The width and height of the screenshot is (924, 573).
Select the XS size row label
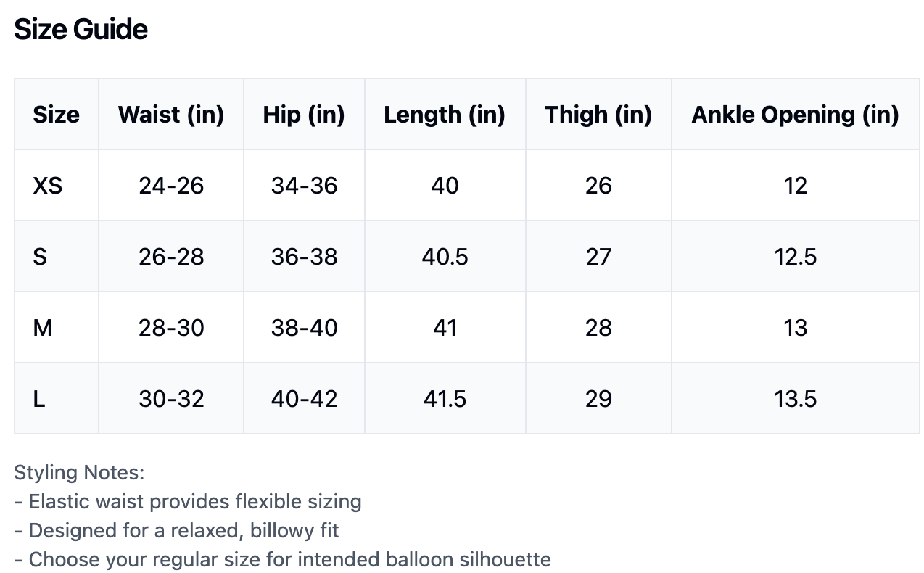(x=48, y=186)
